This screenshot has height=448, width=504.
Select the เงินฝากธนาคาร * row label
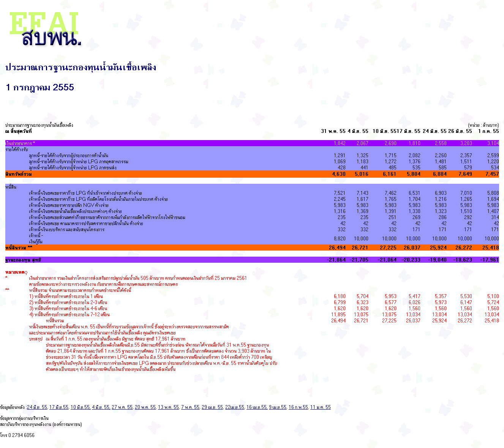(20, 144)
